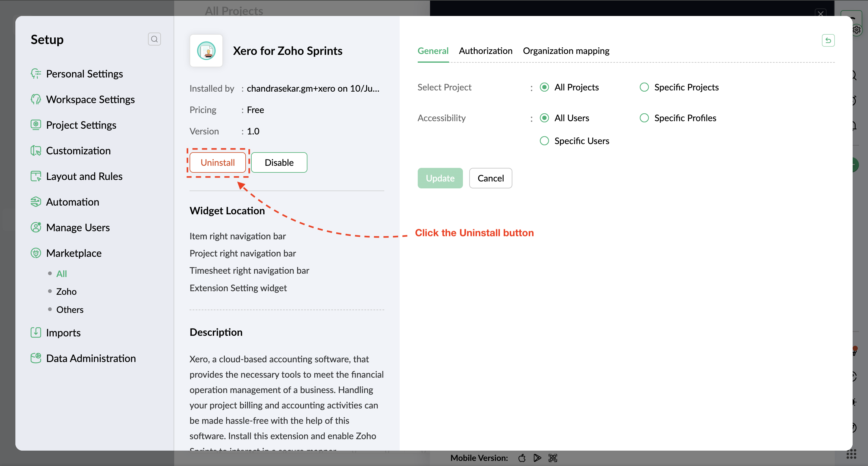Image resolution: width=868 pixels, height=466 pixels.
Task: Click 'Extension Setting widget' text
Action: (238, 288)
